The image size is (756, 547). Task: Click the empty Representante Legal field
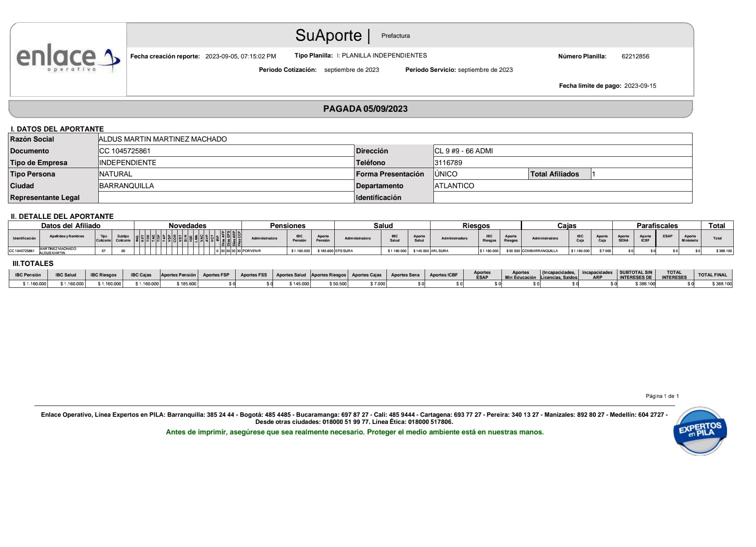226,197
